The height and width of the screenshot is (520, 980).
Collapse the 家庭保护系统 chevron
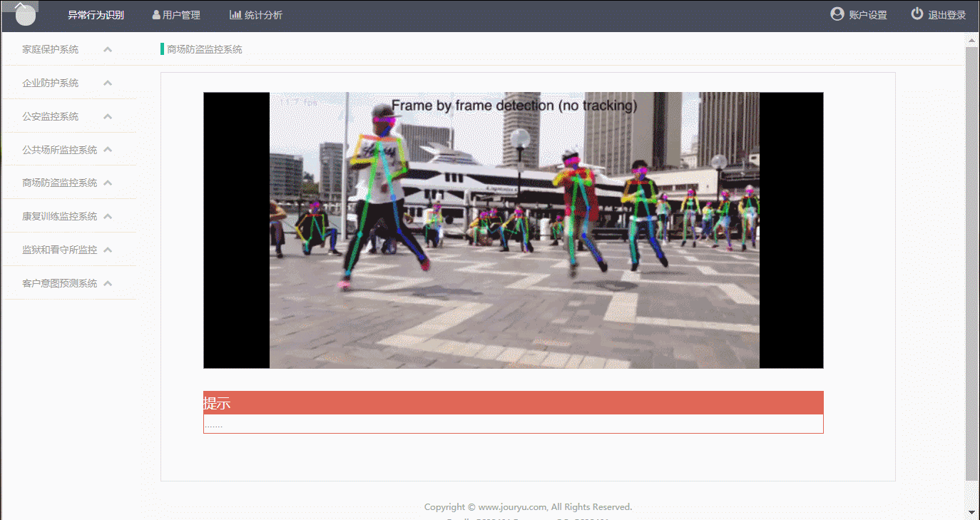coord(108,49)
